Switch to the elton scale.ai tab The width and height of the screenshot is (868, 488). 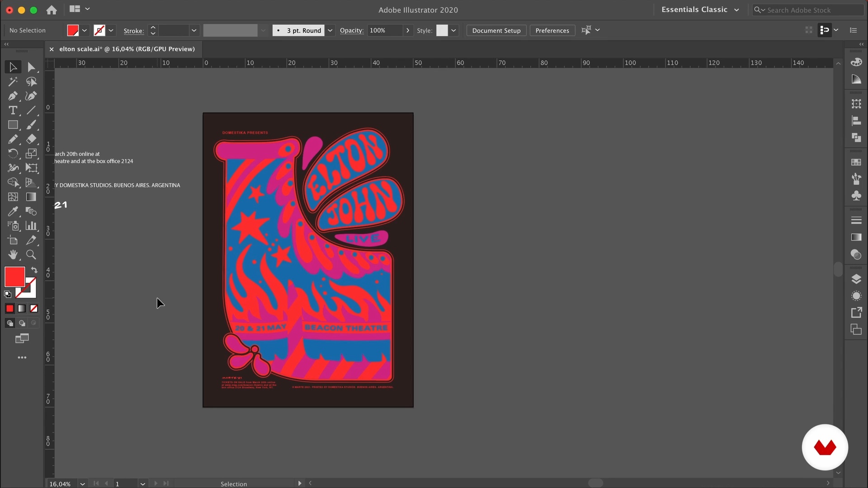[127, 49]
